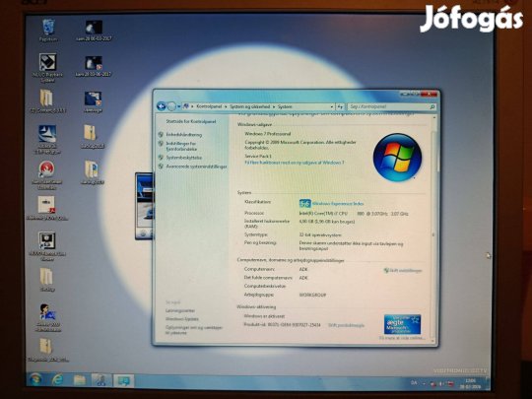The image size is (532, 399).
Task: Open the bottom-most folder on the desktop
Action: click(47, 350)
